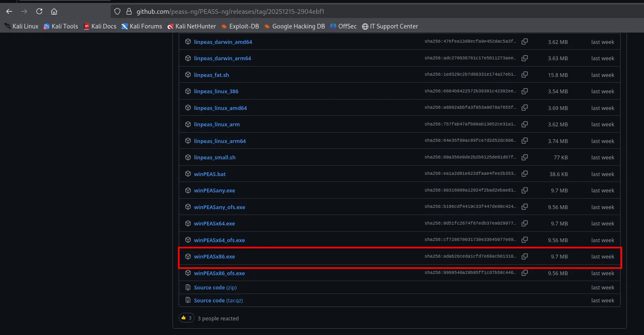The image size is (644, 335).
Task: Copy sha256 hash of winPEASx64_ofs.exe
Action: coord(525,240)
